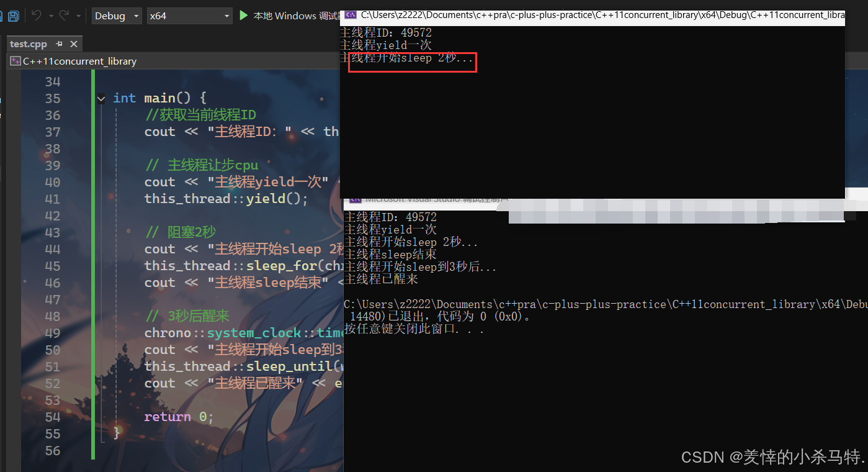Select the test.cpp editor tab
The width and height of the screenshot is (868, 472).
coord(29,44)
